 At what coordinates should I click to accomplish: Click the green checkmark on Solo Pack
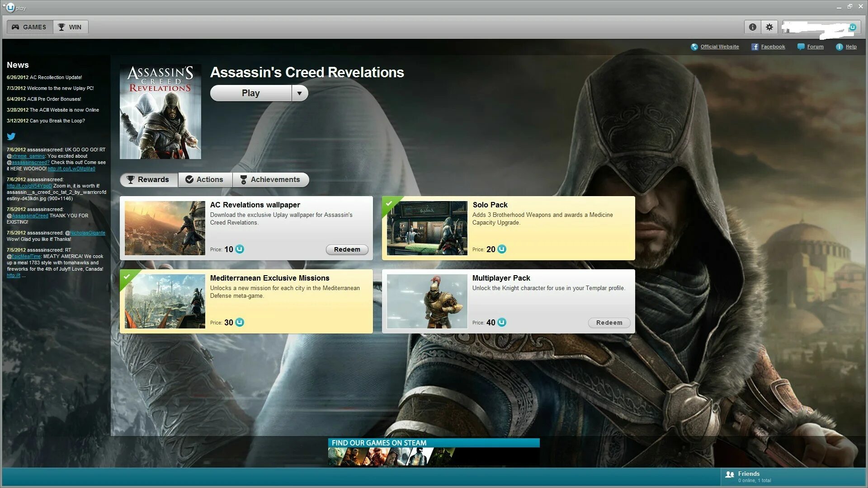[x=389, y=203]
